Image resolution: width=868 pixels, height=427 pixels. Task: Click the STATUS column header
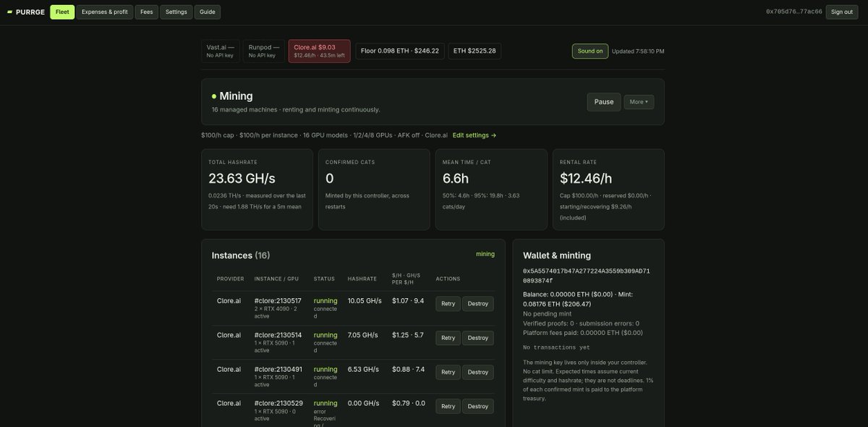(x=324, y=279)
